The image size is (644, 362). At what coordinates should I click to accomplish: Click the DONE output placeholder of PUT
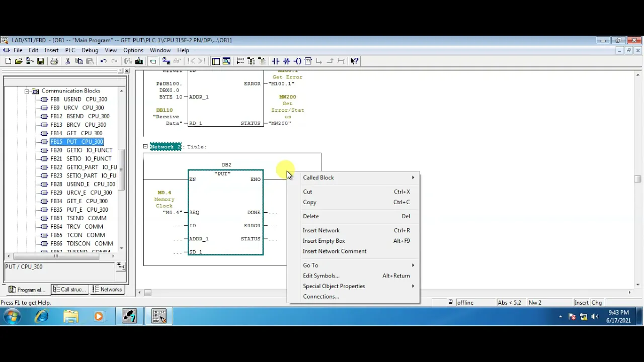(272, 213)
